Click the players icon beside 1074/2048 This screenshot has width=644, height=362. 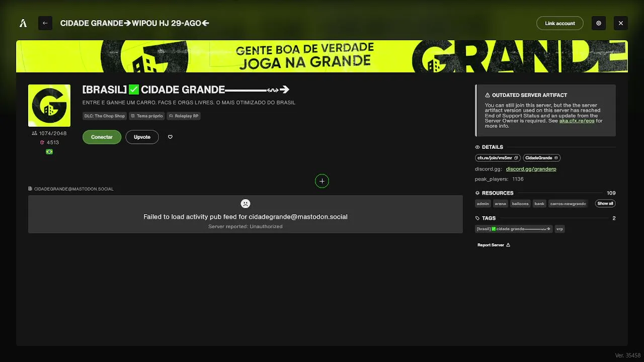[34, 133]
